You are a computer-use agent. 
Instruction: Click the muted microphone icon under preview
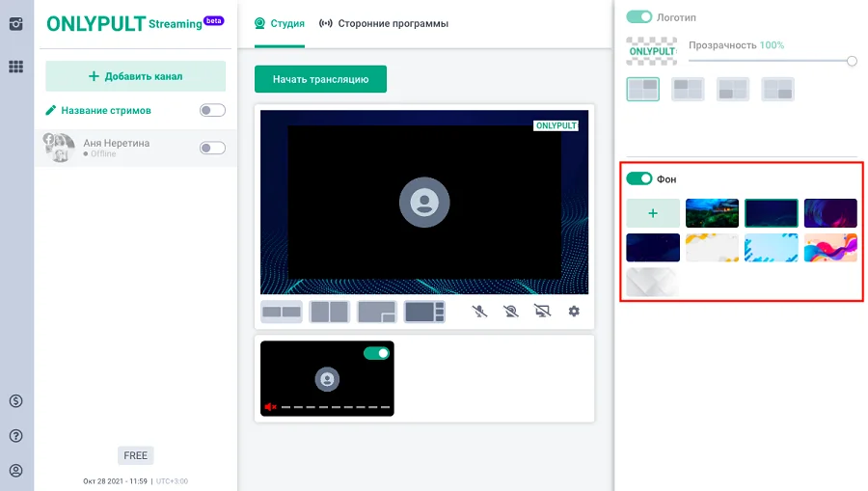point(479,312)
